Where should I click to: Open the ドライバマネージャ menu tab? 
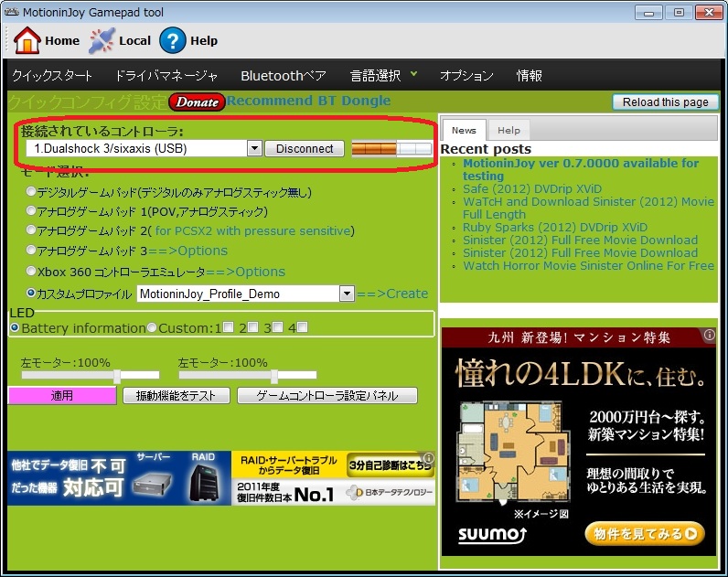pyautogui.click(x=166, y=76)
